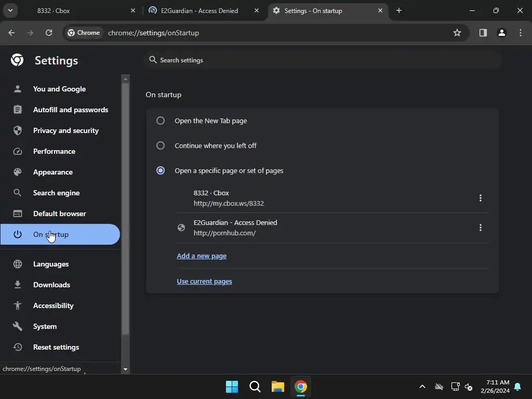
Task: Show hidden system tray icons chevron
Action: (422, 387)
